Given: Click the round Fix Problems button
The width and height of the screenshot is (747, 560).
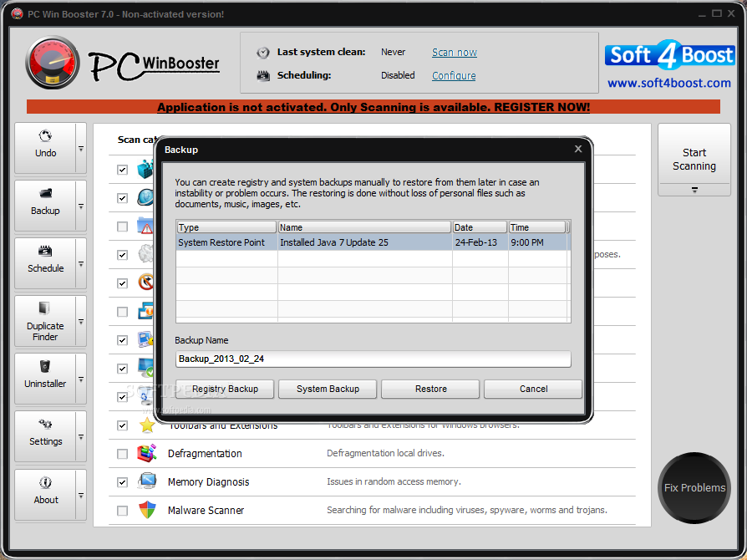Looking at the screenshot, I should tap(694, 487).
